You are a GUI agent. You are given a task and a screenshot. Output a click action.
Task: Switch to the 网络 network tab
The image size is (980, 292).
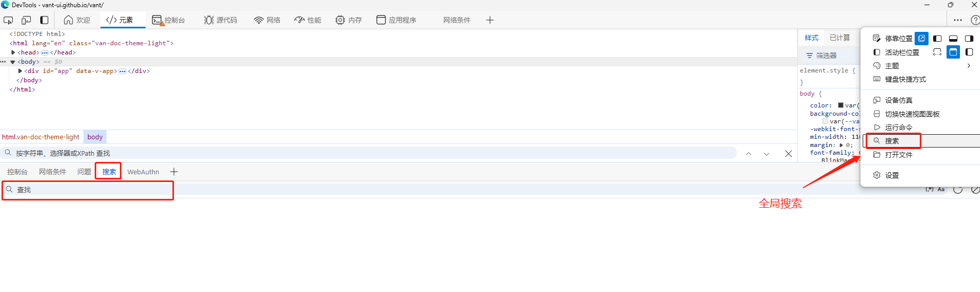click(267, 20)
